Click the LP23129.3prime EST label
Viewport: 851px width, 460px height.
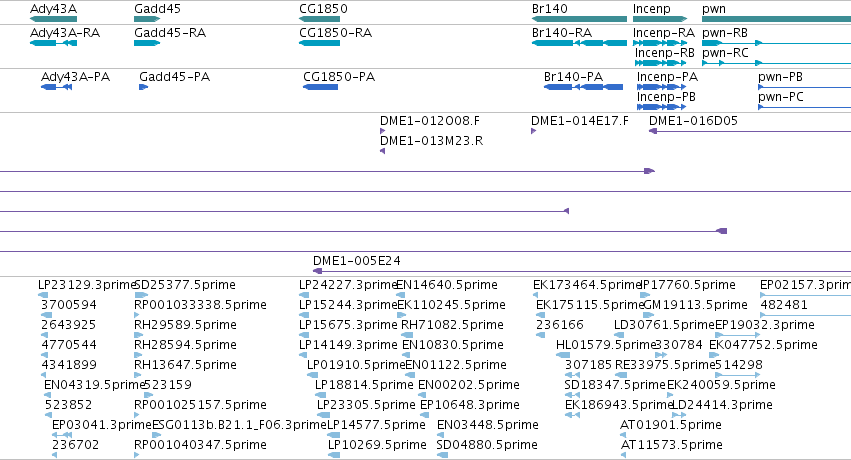86,285
